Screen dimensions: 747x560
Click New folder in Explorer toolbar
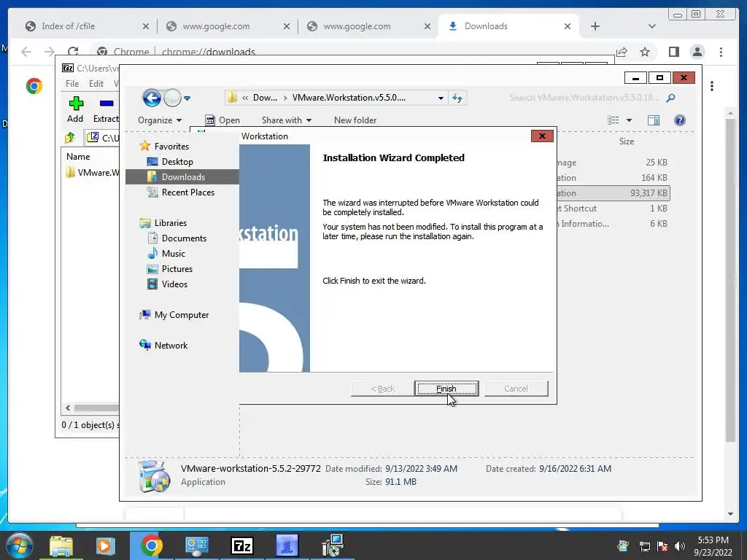[x=355, y=120]
